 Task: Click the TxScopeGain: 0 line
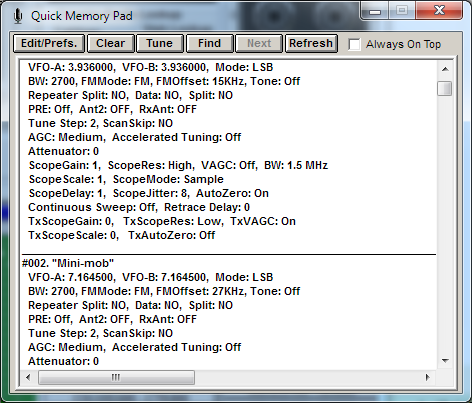(x=162, y=221)
